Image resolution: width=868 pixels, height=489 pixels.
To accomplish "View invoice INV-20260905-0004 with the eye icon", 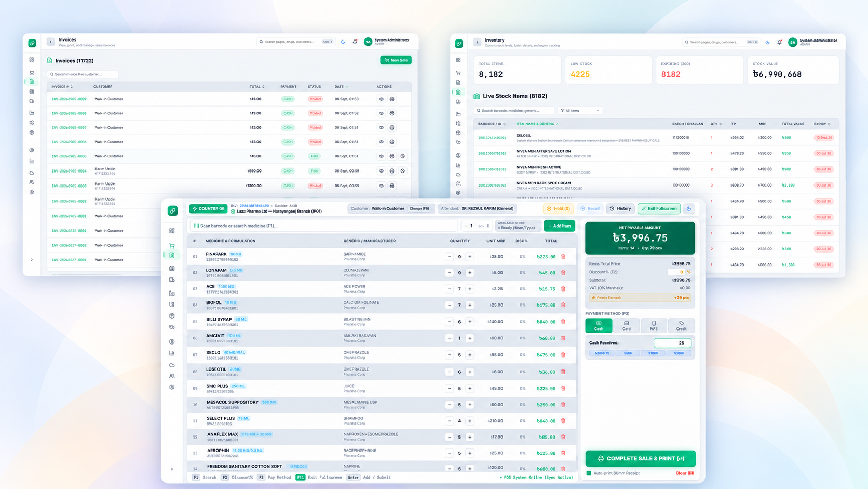I will pos(381,171).
